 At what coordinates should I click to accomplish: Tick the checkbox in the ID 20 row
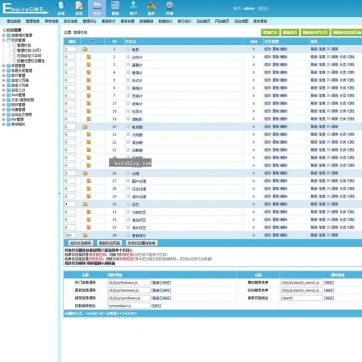[128, 126]
